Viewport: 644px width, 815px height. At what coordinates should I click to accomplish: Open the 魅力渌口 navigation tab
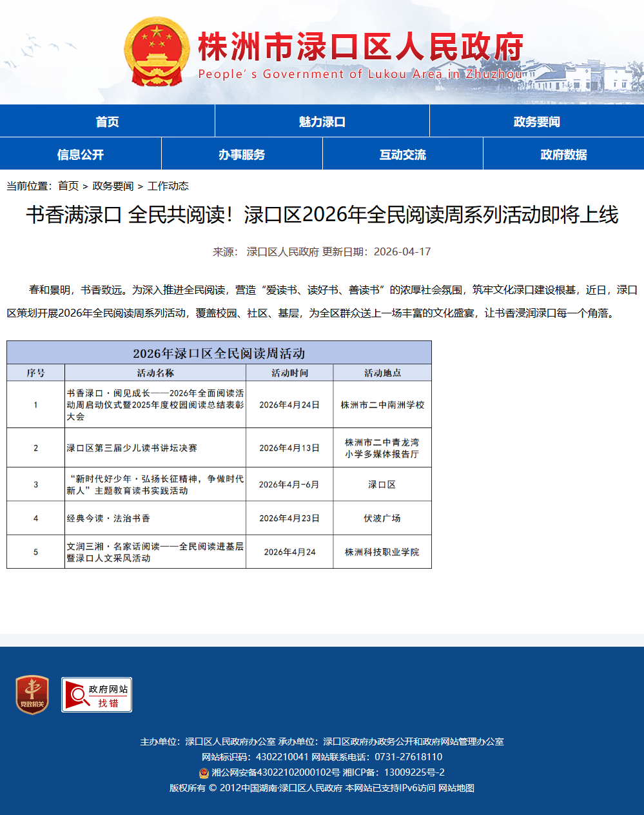(x=322, y=121)
